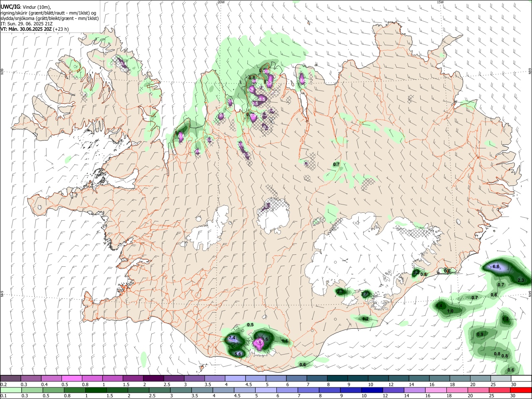Click the 1.0 precipitation value offshore
This screenshot has width=532, height=399.
[x=450, y=311]
